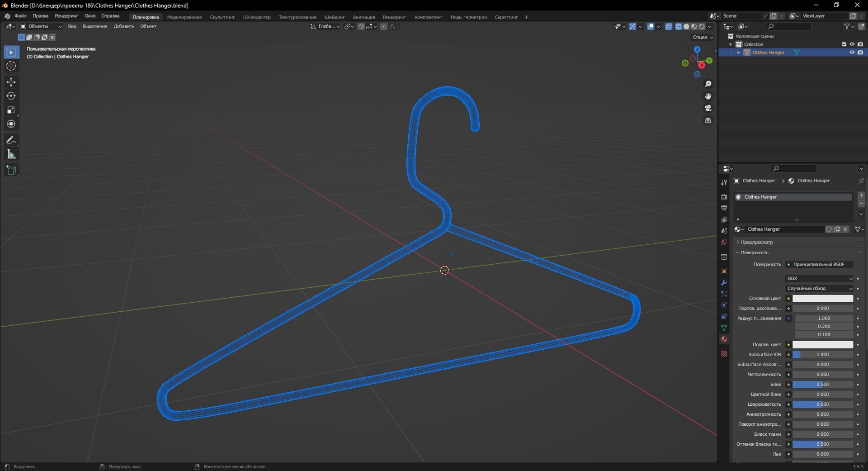Screen dimensions: 868x471
Task: Expand the Предпросмотр panel
Action: pos(756,242)
